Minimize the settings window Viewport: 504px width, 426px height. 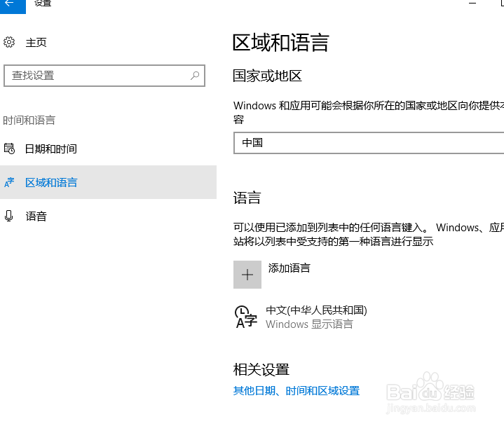pyautogui.click(x=472, y=4)
